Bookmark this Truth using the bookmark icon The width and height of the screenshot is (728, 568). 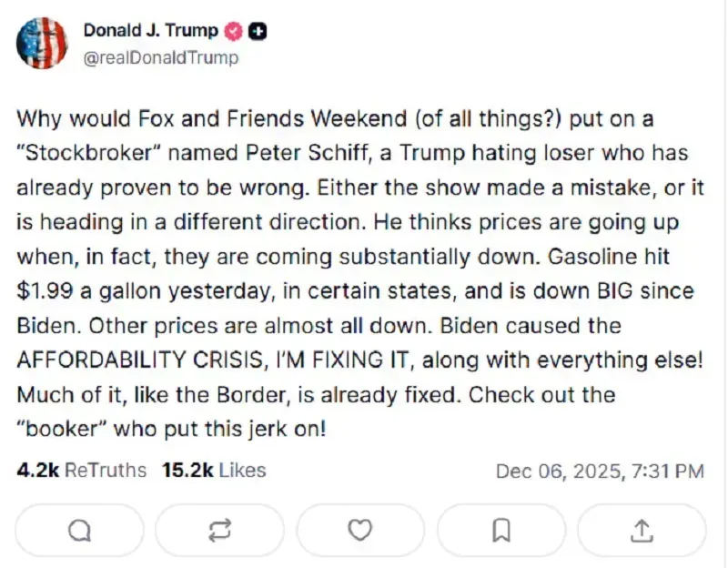[500, 529]
